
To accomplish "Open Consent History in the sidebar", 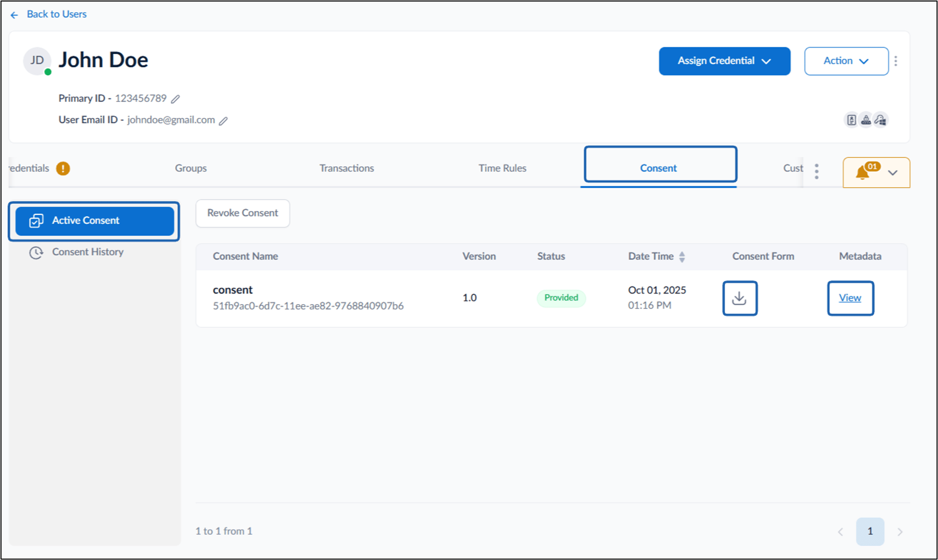I will [88, 252].
